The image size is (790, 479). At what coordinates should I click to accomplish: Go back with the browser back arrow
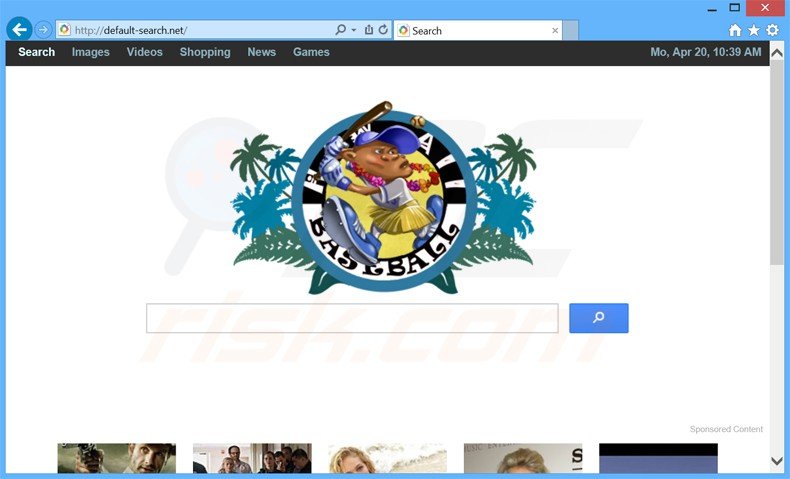click(x=19, y=30)
